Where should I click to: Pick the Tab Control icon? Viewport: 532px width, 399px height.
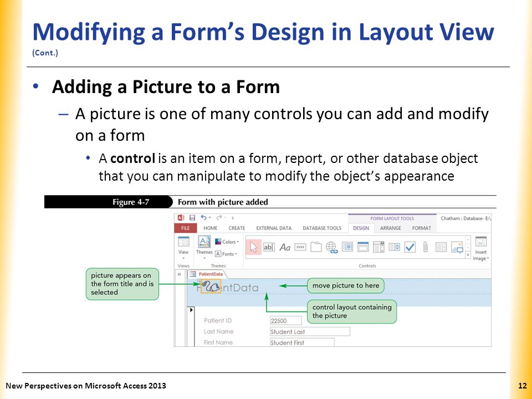click(x=316, y=247)
